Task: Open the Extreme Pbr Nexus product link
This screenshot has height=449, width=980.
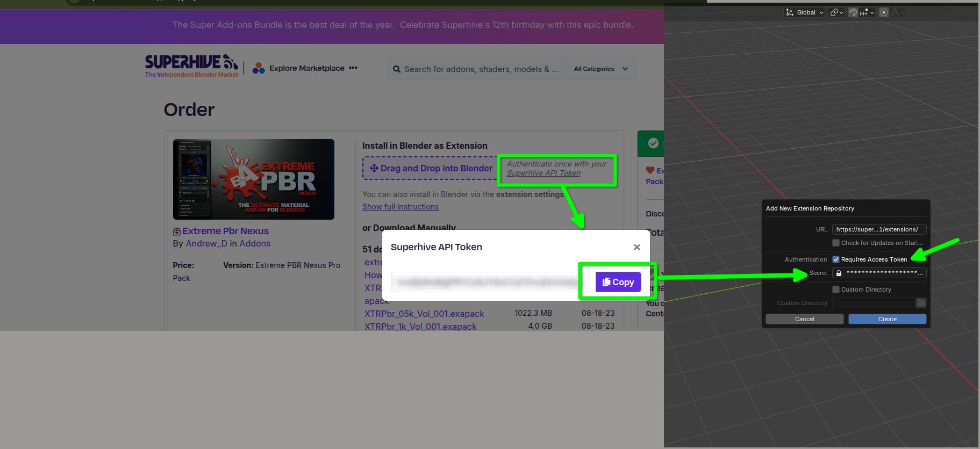Action: (x=225, y=231)
